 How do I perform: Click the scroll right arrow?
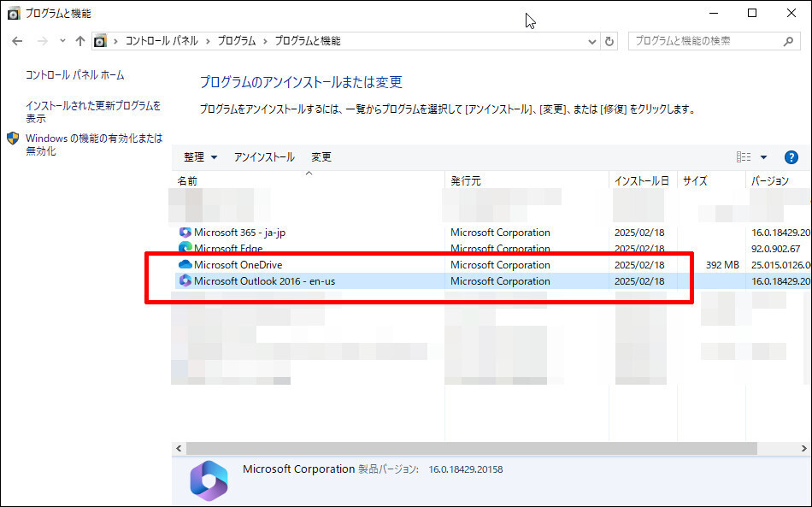(803, 449)
